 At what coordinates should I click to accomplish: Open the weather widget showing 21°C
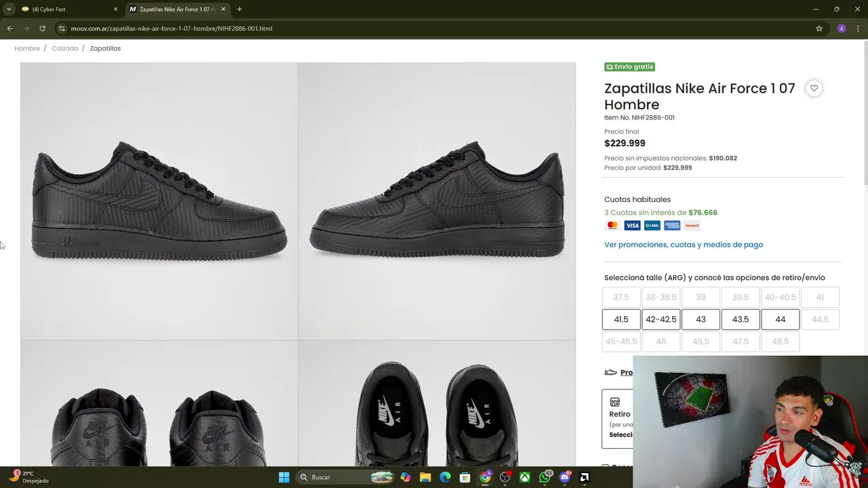tap(28, 477)
